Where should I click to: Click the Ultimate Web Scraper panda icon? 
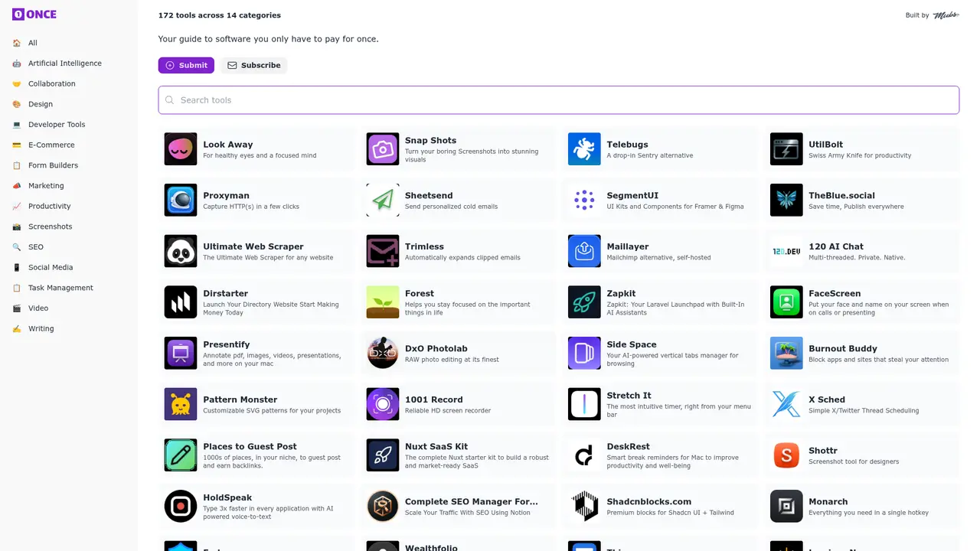coord(181,251)
